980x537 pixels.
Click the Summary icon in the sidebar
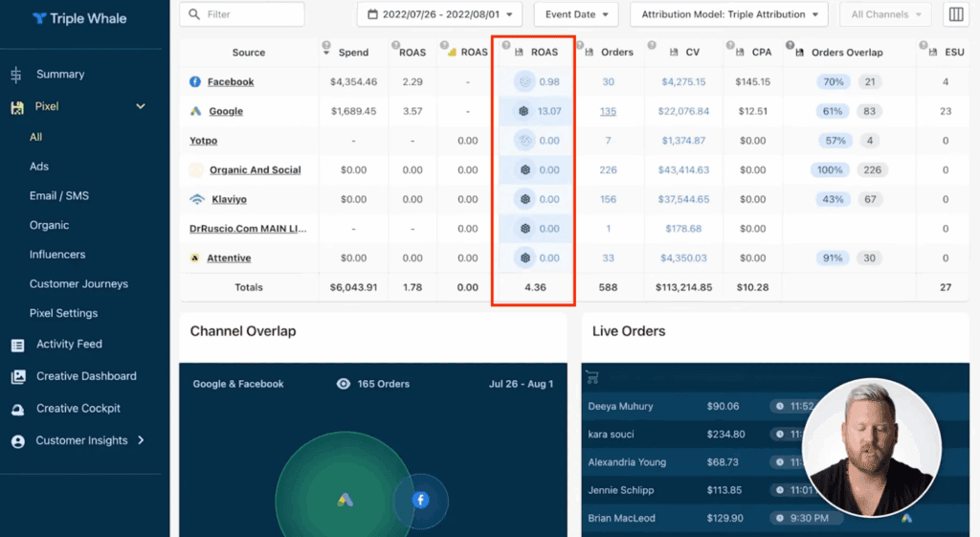click(16, 75)
